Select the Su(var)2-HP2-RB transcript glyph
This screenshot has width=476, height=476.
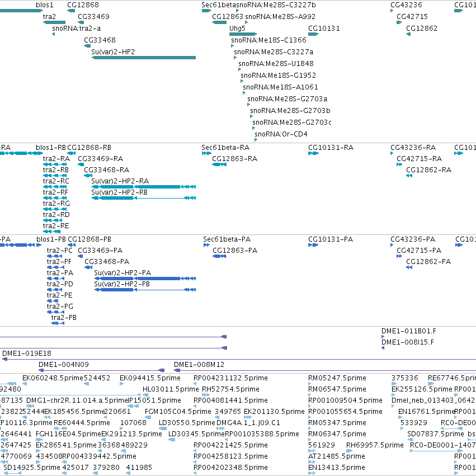coord(144,198)
